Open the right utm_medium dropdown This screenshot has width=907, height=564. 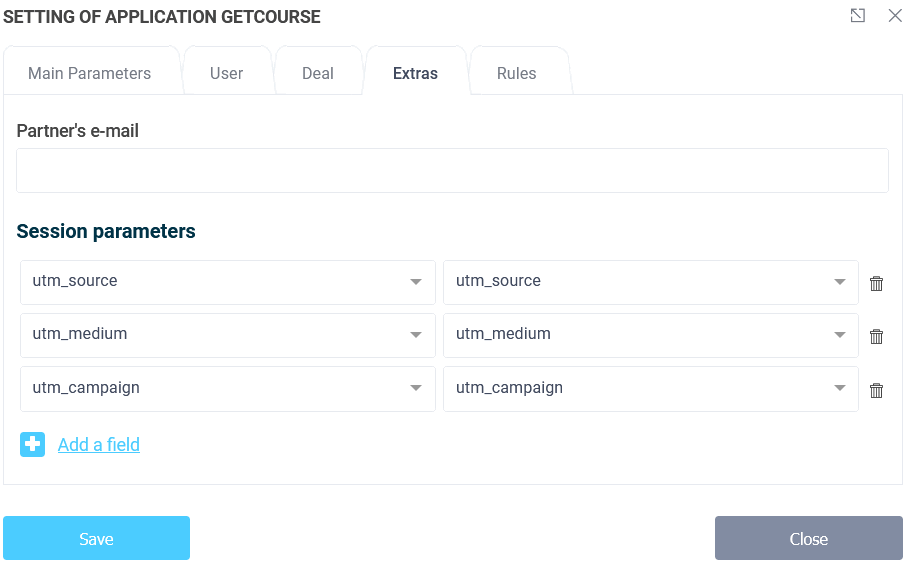[x=651, y=336]
